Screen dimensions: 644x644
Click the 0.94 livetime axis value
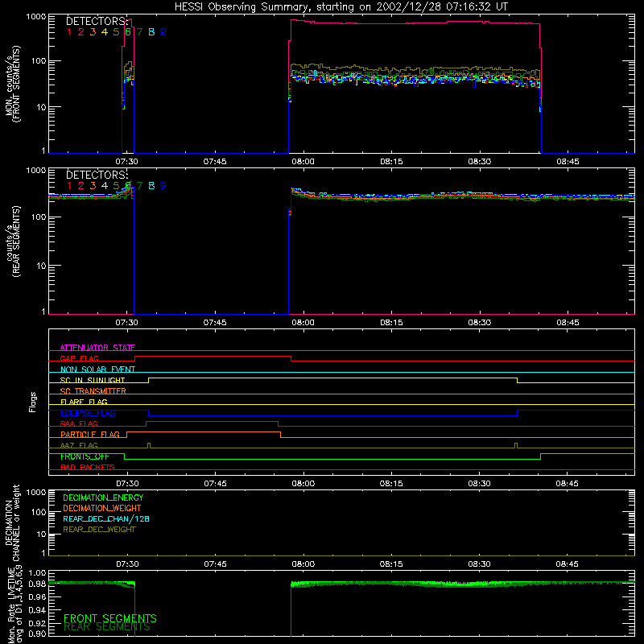point(37,610)
